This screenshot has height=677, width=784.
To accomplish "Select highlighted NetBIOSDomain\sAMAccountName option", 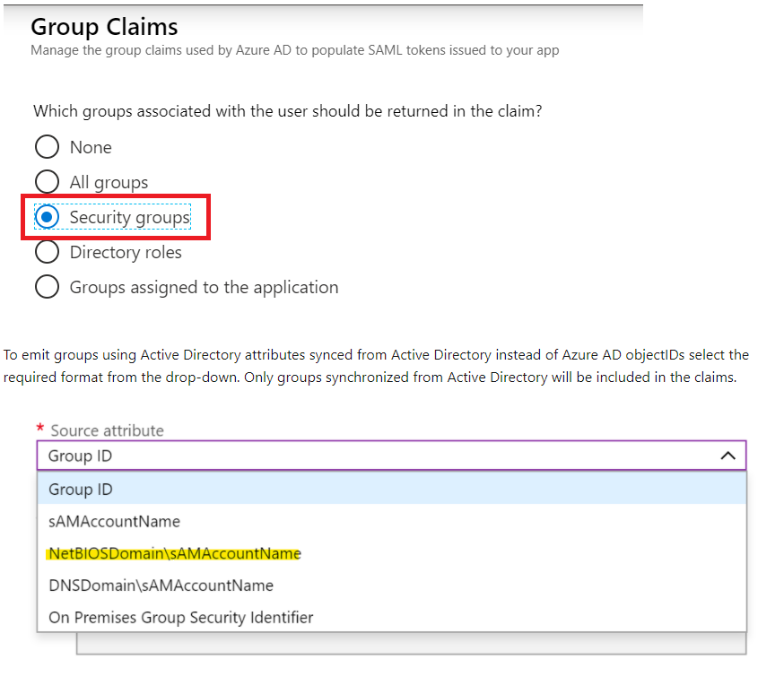I will tap(175, 553).
